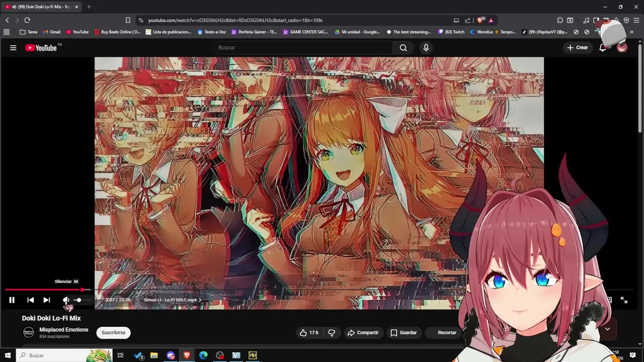Go back in browser history
644x362 pixels.
click(x=7, y=20)
